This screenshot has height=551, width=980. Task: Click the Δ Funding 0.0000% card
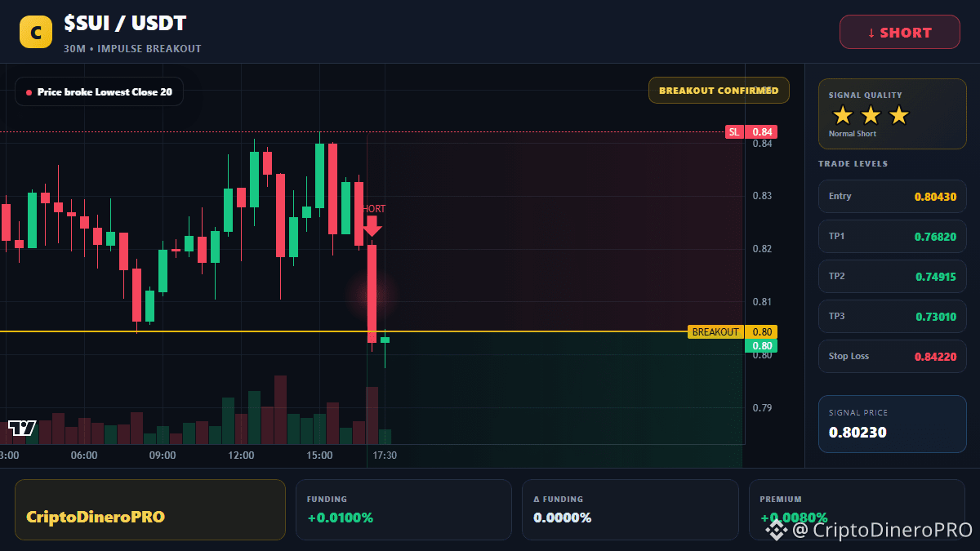click(630, 509)
